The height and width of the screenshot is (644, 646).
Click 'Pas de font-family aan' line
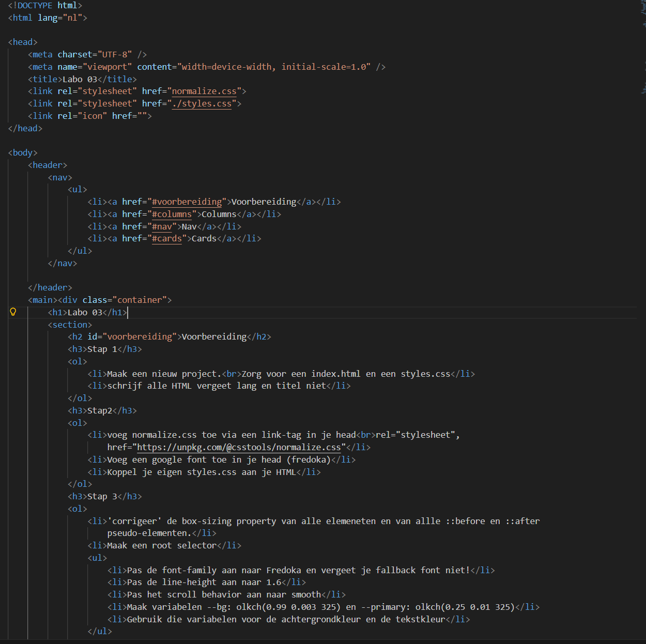301,571
